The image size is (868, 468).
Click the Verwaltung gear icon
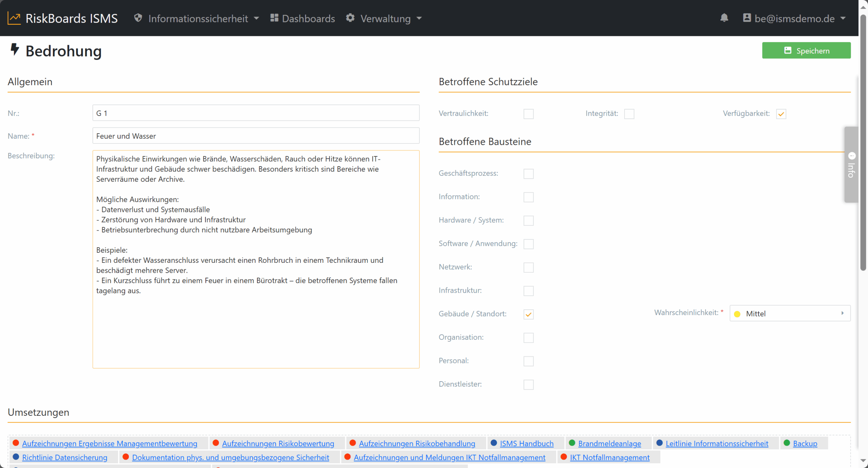pos(350,18)
